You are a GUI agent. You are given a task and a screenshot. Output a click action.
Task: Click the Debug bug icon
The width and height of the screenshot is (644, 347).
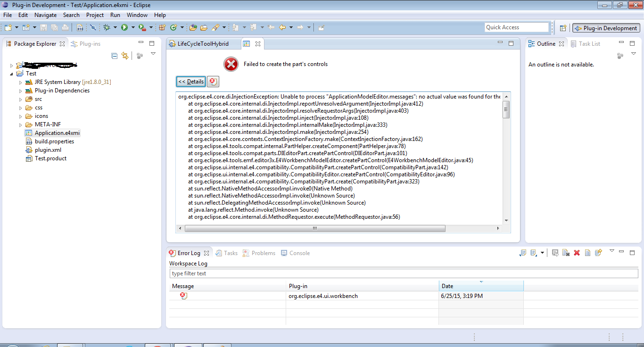point(107,28)
